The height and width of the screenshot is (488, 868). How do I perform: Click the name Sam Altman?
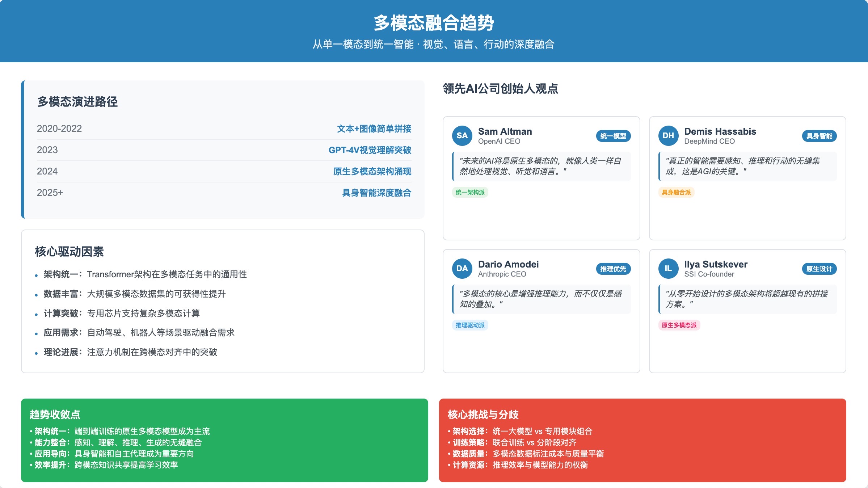point(505,131)
